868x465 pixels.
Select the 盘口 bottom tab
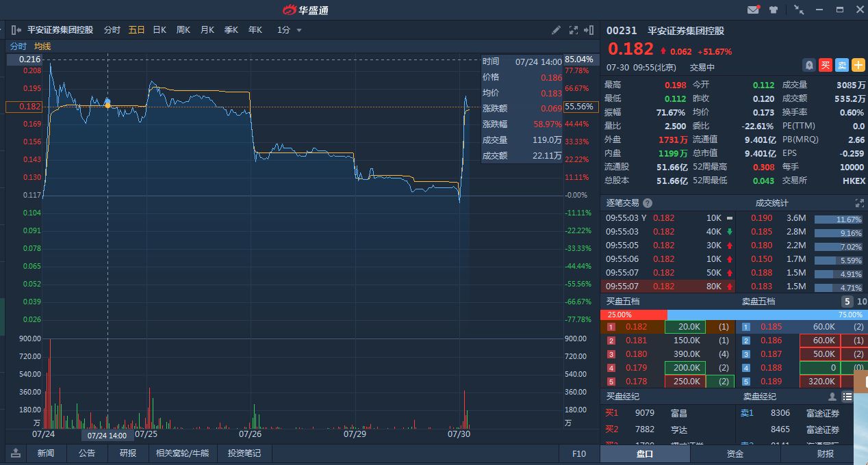click(645, 453)
